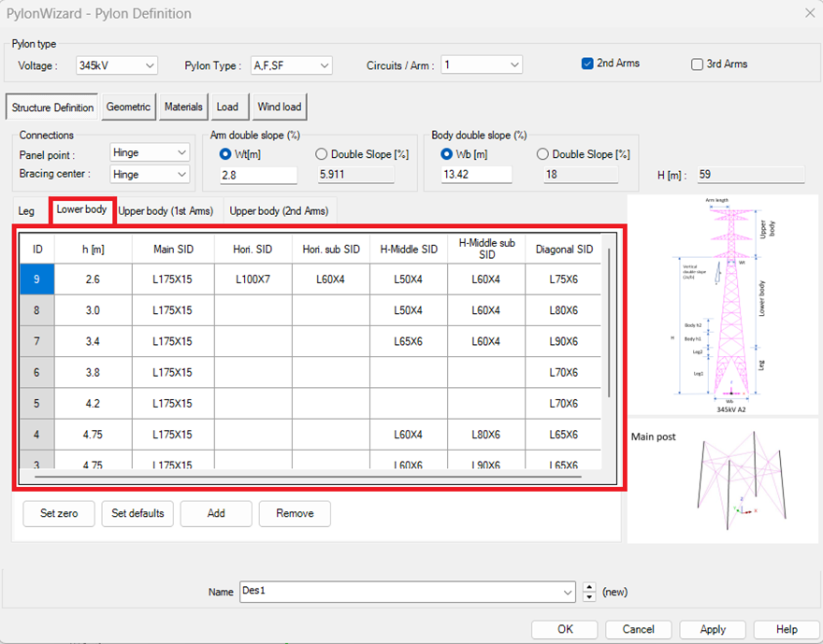Switch to the Geometric tab
823x644 pixels.
(128, 107)
